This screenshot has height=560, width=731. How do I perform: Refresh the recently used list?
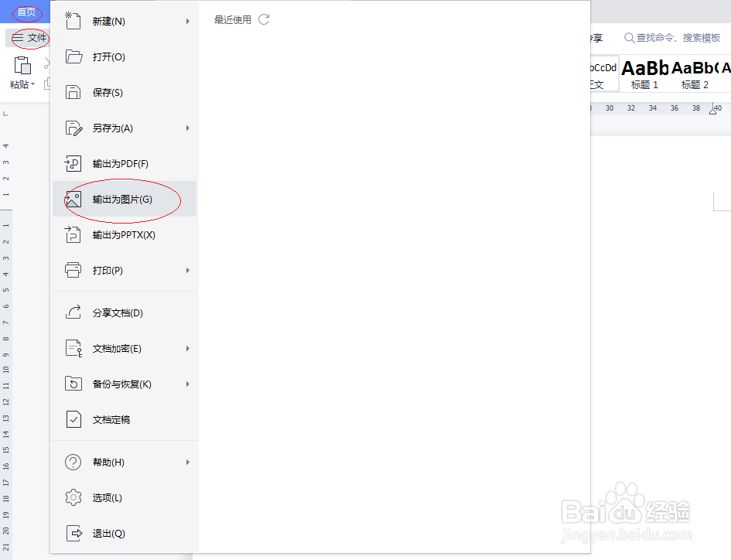pos(264,19)
